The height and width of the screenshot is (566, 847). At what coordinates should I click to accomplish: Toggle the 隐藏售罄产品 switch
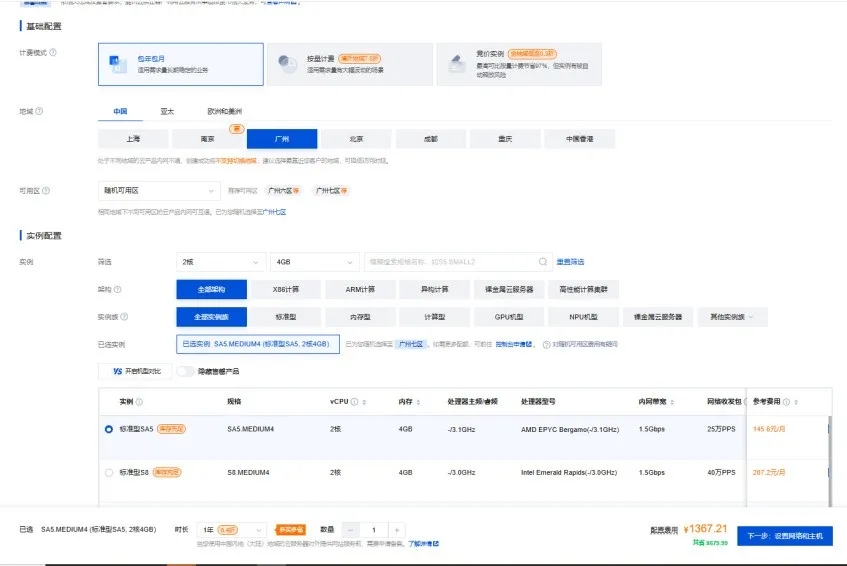186,371
